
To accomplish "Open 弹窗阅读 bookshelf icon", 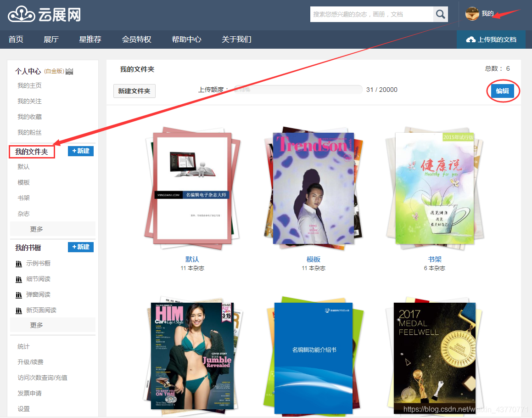I will click(x=19, y=295).
